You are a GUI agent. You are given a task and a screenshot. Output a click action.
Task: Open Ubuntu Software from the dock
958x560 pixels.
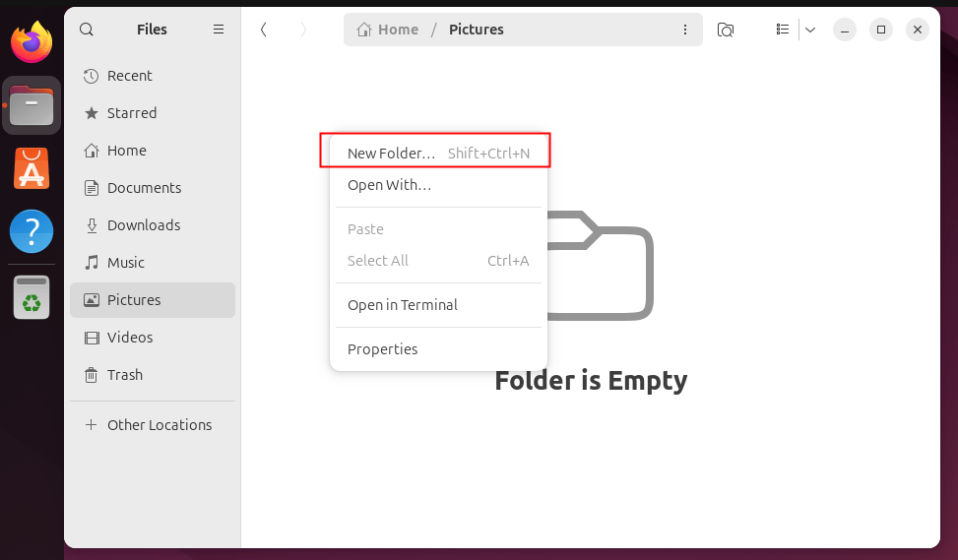click(x=32, y=168)
